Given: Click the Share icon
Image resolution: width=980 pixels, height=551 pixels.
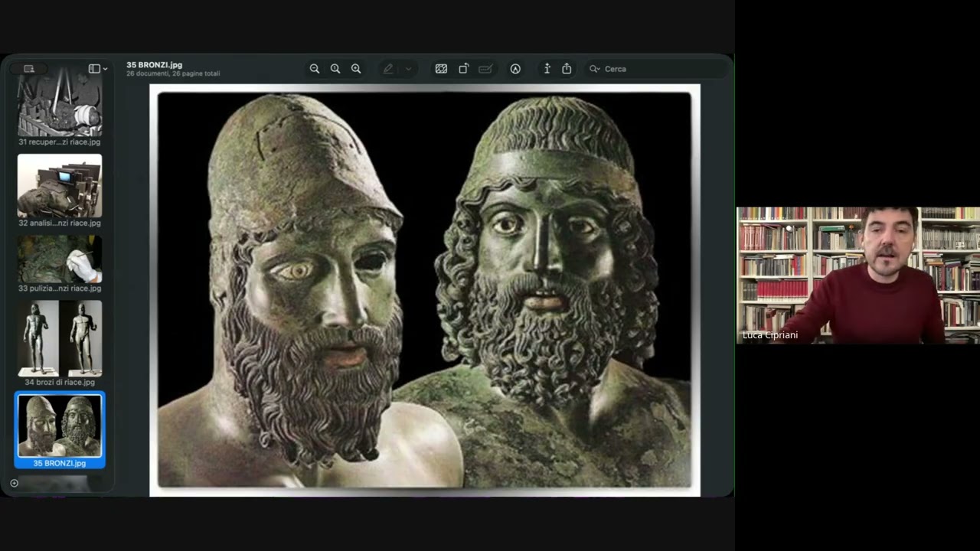Looking at the screenshot, I should point(567,69).
